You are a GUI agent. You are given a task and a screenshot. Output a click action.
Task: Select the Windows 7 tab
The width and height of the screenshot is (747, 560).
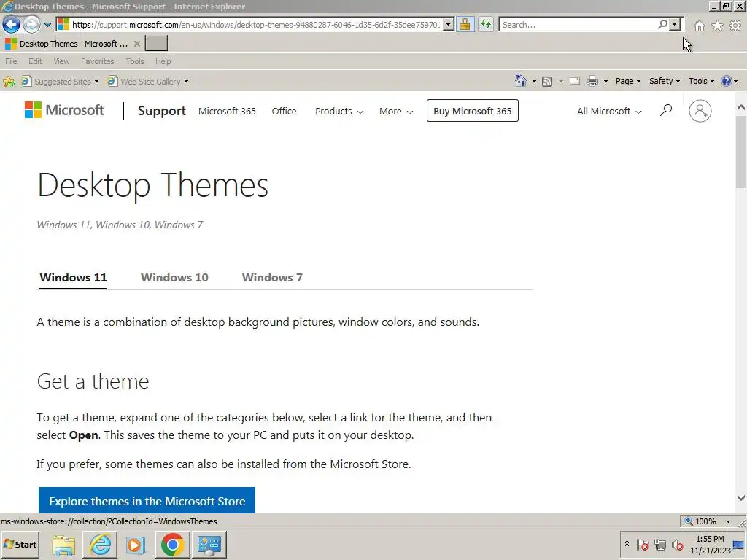[x=272, y=278]
